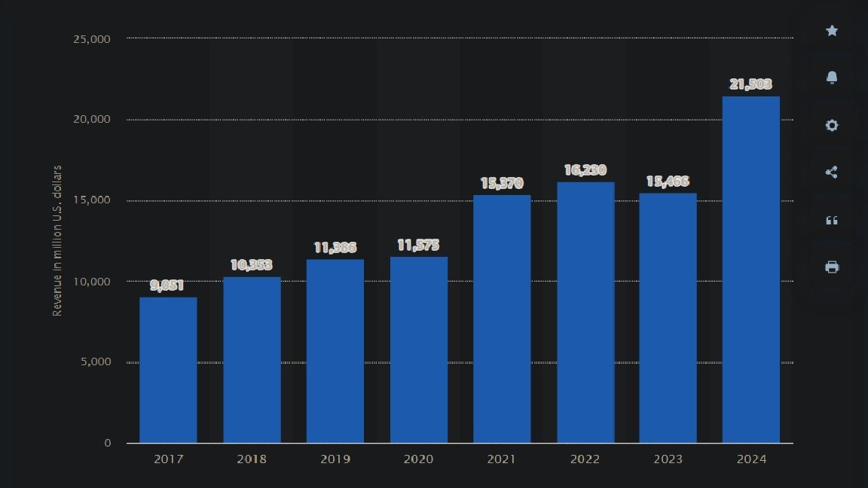
Task: Select the 2024 bar
Action: tap(751, 270)
